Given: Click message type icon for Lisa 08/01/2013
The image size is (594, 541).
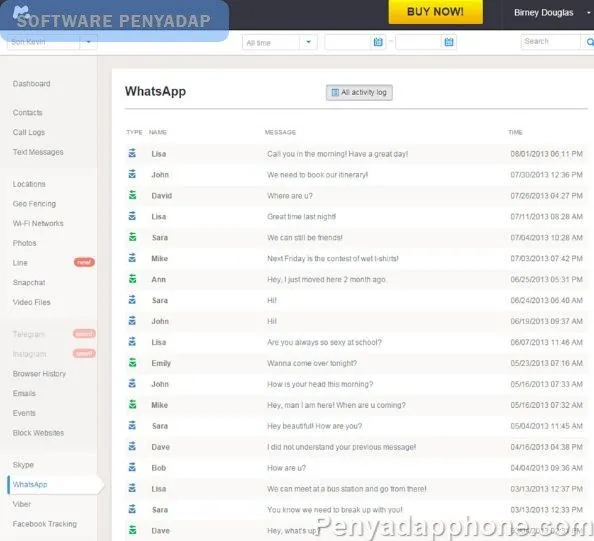Looking at the screenshot, I should click(x=132, y=153).
